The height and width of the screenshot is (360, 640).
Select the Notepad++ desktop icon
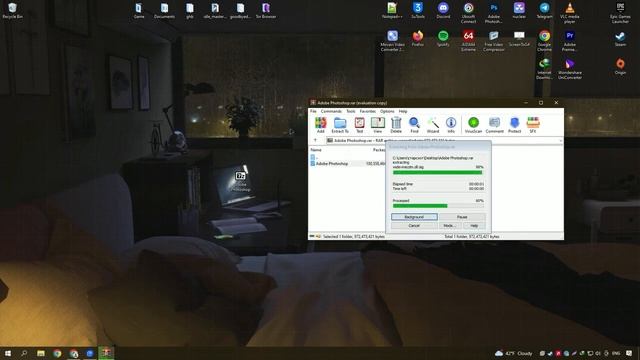392,11
